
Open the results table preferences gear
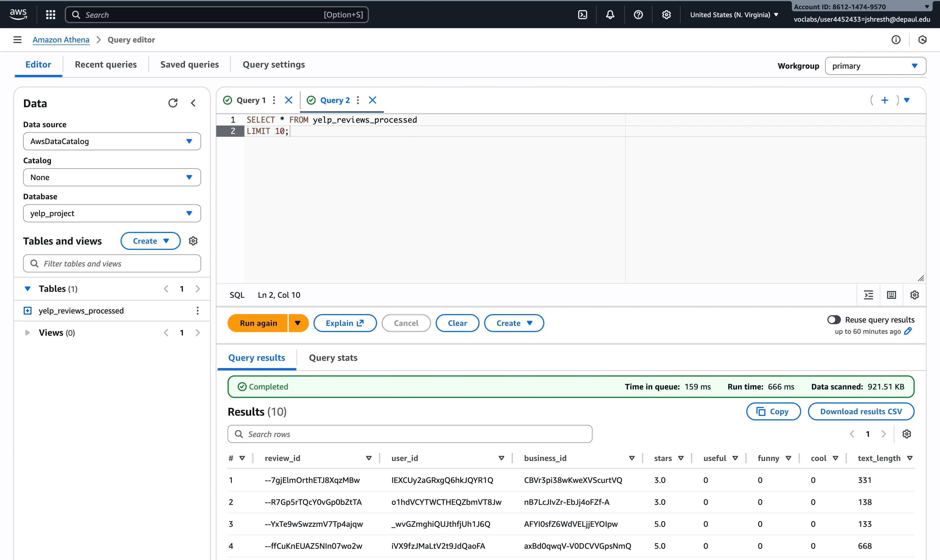click(x=907, y=434)
